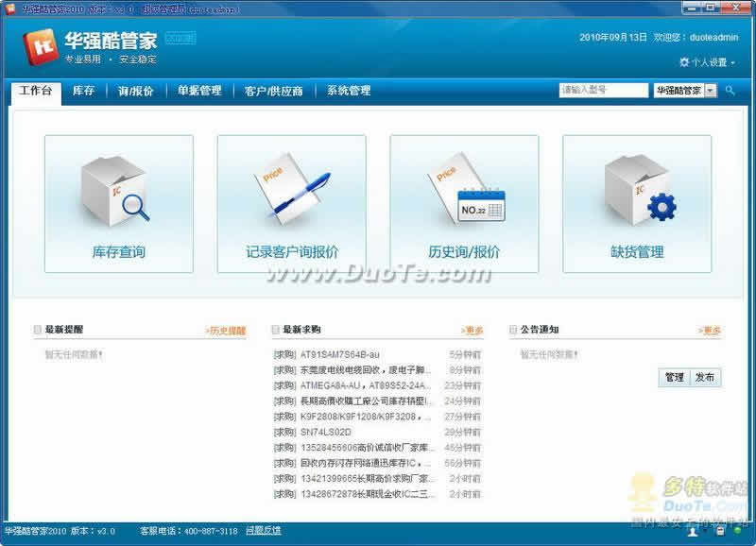
Task: Click the search magnifier icon in toolbar
Action: pyautogui.click(x=730, y=90)
